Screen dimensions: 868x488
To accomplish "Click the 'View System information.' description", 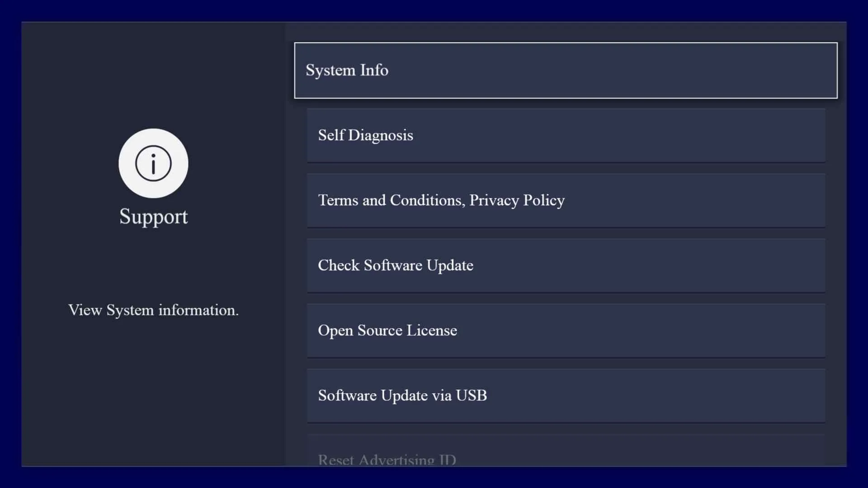I will coord(153,310).
